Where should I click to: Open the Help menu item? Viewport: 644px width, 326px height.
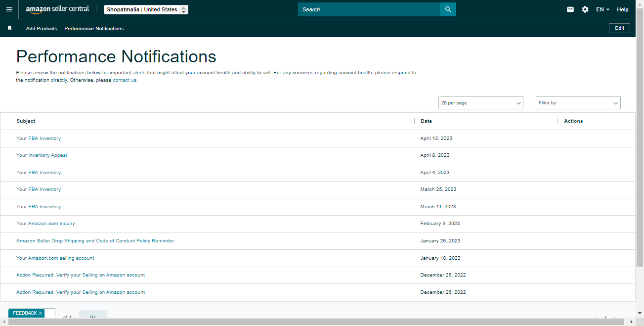coord(623,9)
